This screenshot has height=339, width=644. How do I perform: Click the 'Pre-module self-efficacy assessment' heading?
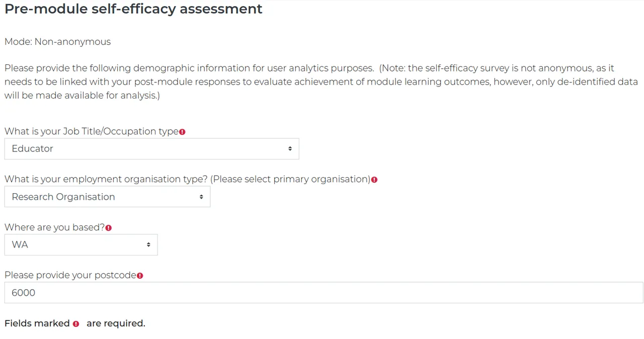coord(133,9)
